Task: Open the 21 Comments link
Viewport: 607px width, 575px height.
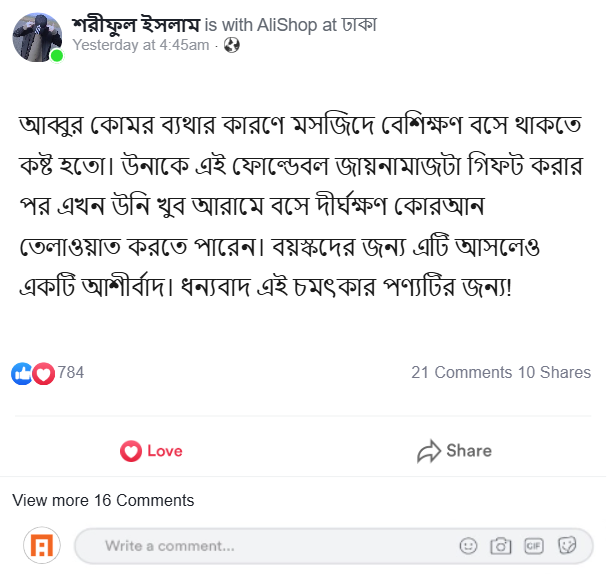Action: coord(461,373)
